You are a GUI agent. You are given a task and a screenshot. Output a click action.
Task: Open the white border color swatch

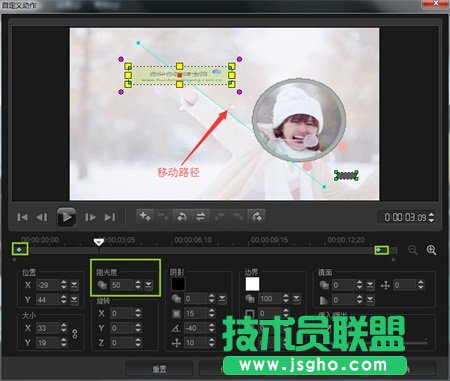pyautogui.click(x=252, y=284)
